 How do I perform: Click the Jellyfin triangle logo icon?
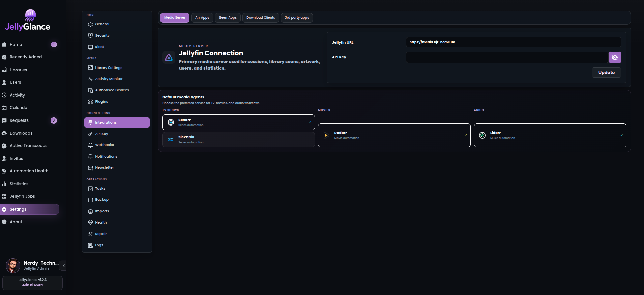click(x=169, y=58)
